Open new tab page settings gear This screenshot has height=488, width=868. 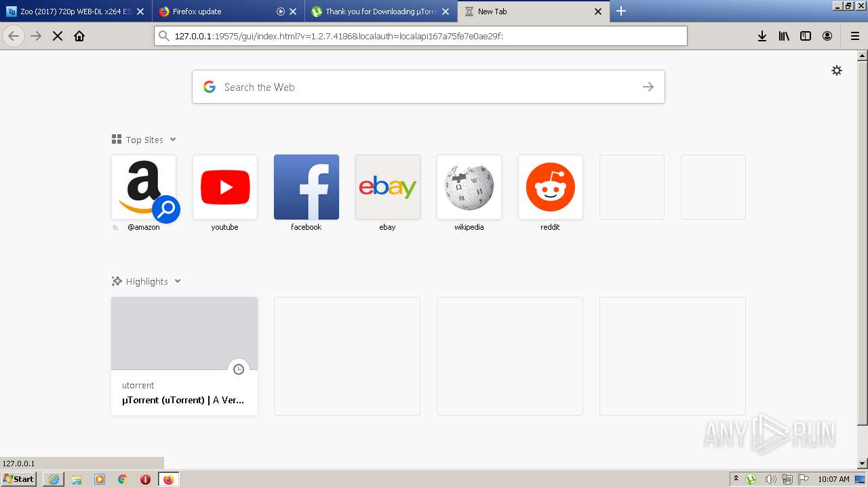pos(837,70)
